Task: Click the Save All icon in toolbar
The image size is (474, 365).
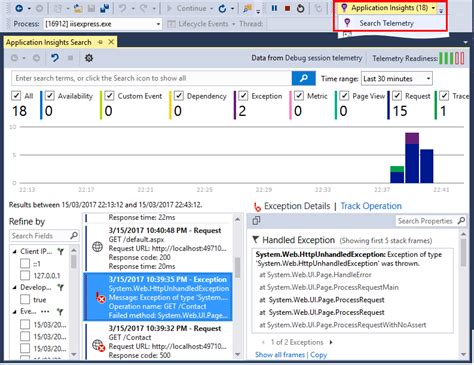Action: tap(105, 8)
